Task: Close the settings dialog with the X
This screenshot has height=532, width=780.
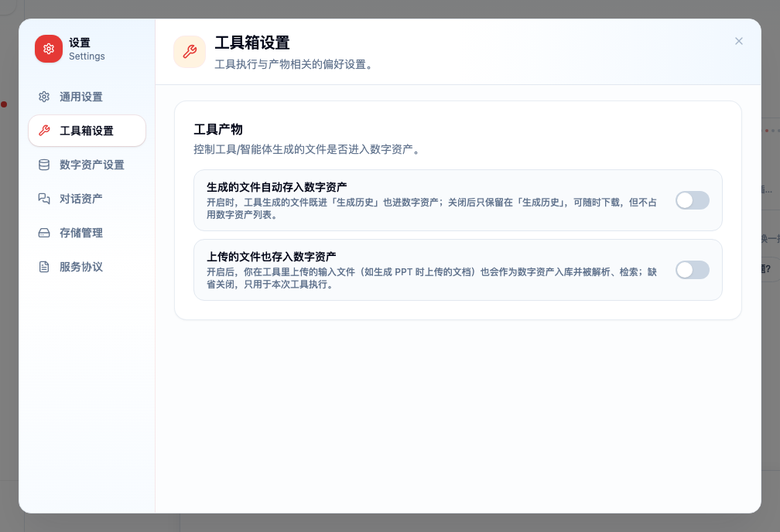Action: (x=739, y=41)
